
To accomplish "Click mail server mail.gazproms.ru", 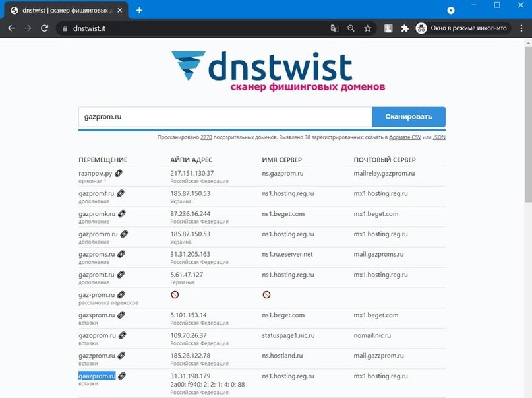I will pyautogui.click(x=378, y=254).
